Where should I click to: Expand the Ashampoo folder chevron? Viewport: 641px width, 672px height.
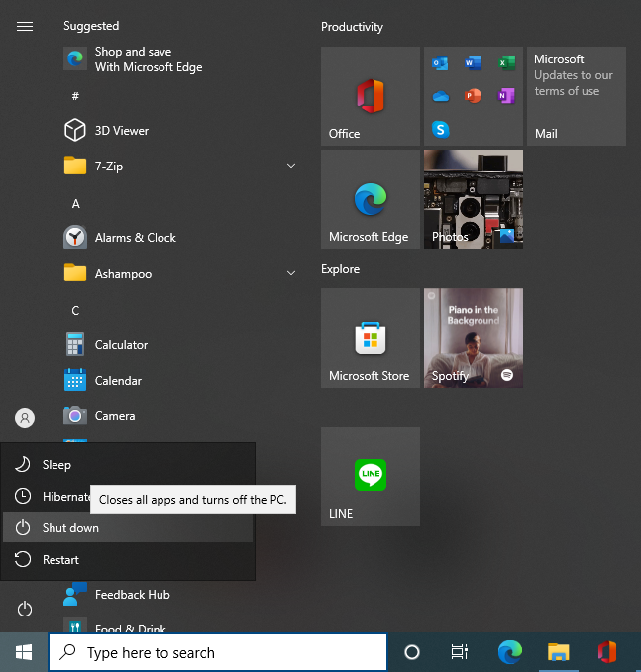click(x=291, y=273)
